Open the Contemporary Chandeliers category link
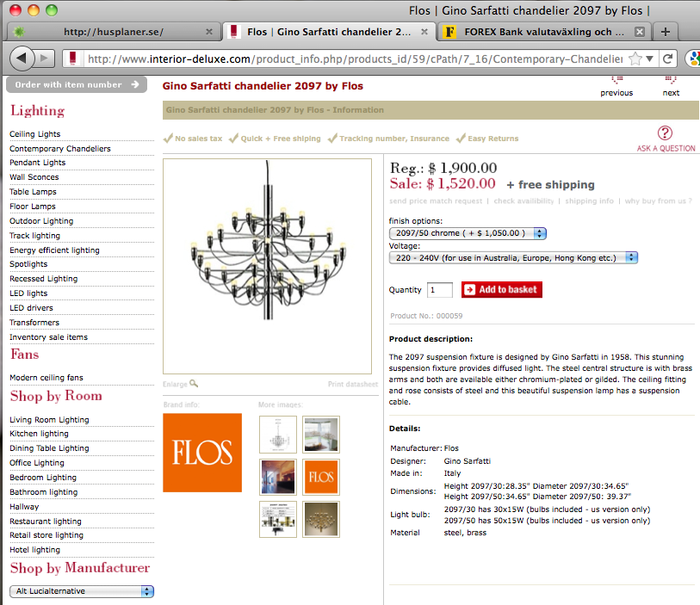The height and width of the screenshot is (605, 700). coord(60,149)
